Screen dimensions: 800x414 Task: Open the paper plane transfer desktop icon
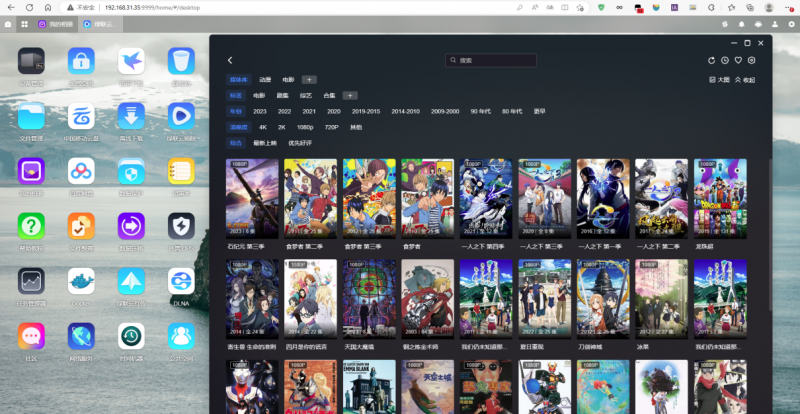click(x=131, y=281)
